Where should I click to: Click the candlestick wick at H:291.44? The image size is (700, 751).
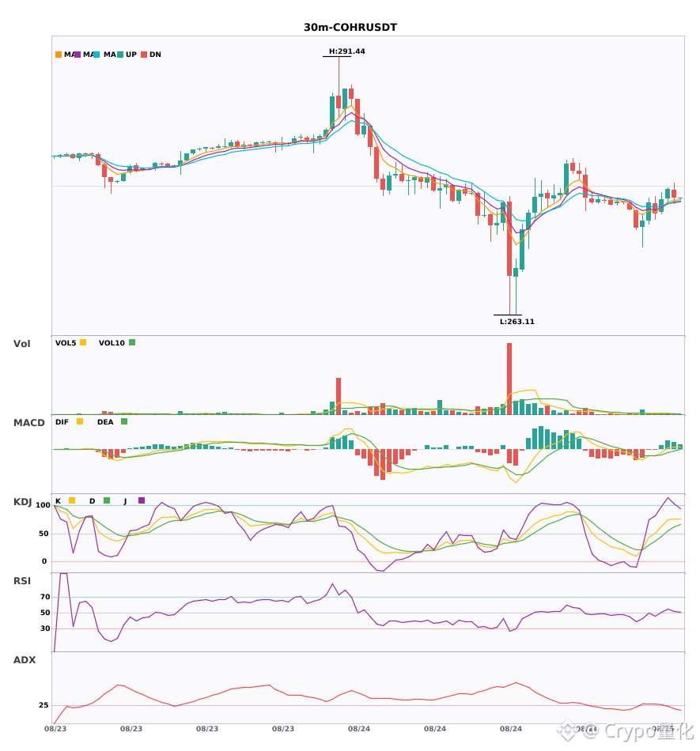(339, 76)
